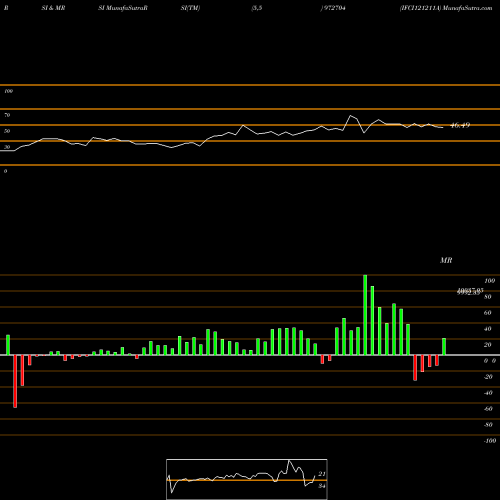
Task: Open the mini overview chart thumbnail at bottom
Action: (247, 479)
